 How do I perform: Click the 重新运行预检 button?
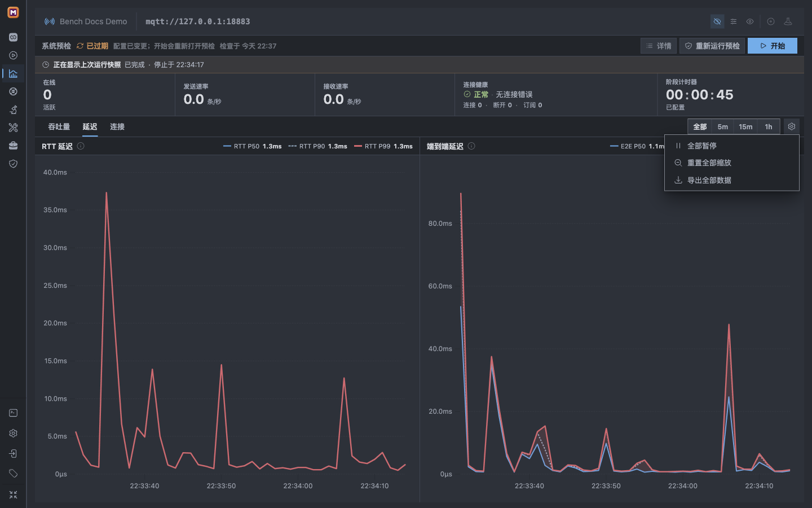pos(712,46)
